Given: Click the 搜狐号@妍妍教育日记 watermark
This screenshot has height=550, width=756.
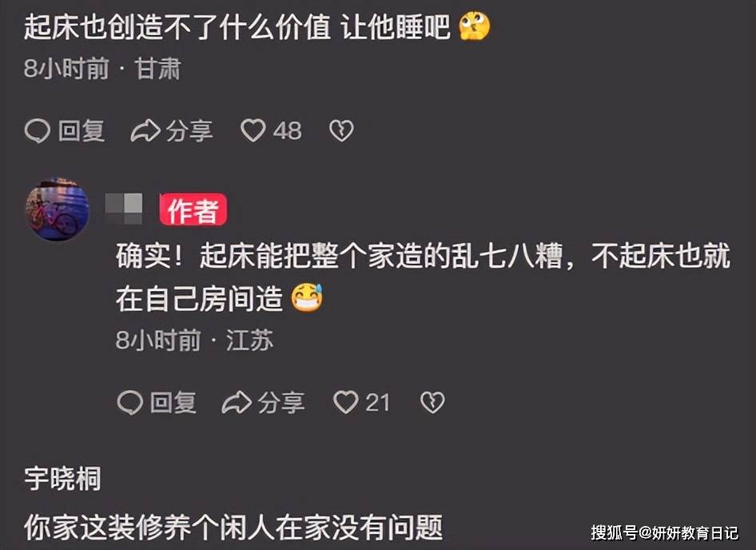Looking at the screenshot, I should (665, 532).
